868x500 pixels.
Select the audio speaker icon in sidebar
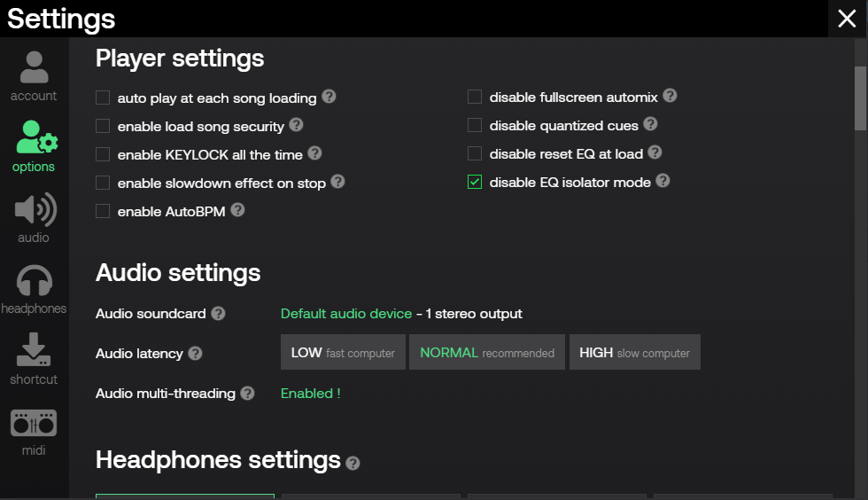pos(34,218)
